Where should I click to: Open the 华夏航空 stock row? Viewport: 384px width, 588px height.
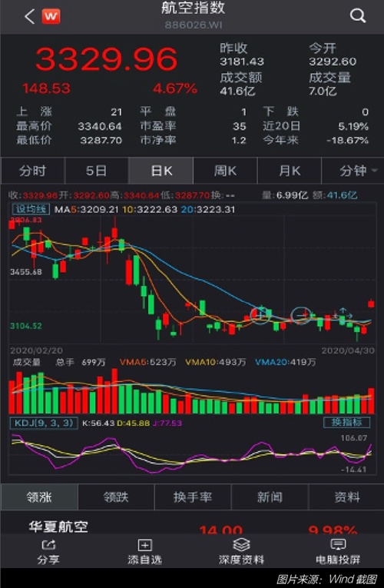[x=192, y=526]
